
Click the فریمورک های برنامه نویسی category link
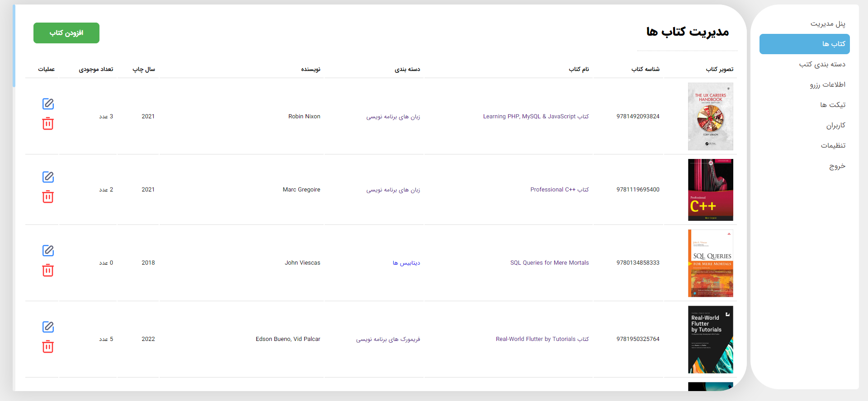(x=388, y=339)
